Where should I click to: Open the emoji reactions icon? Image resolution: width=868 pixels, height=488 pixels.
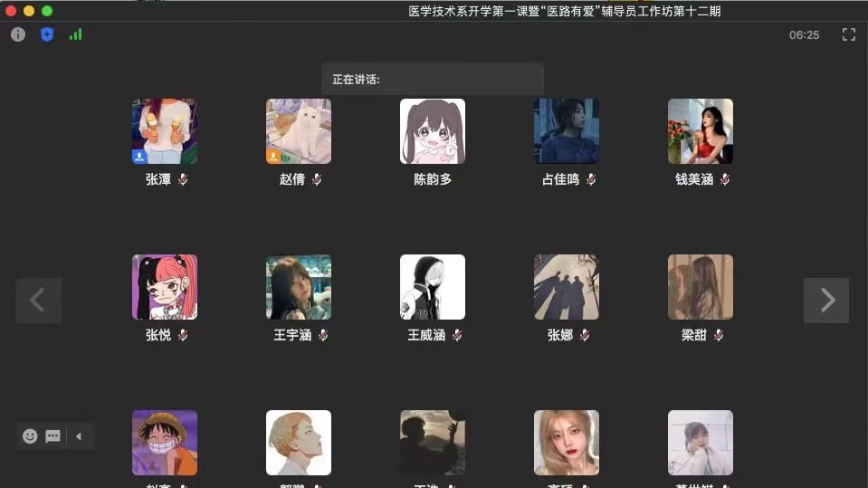[x=30, y=436]
